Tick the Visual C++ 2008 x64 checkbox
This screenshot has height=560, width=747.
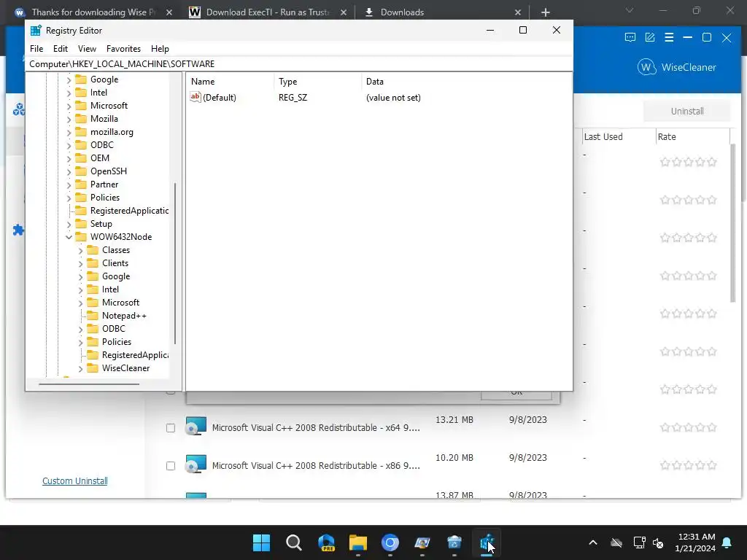(171, 428)
